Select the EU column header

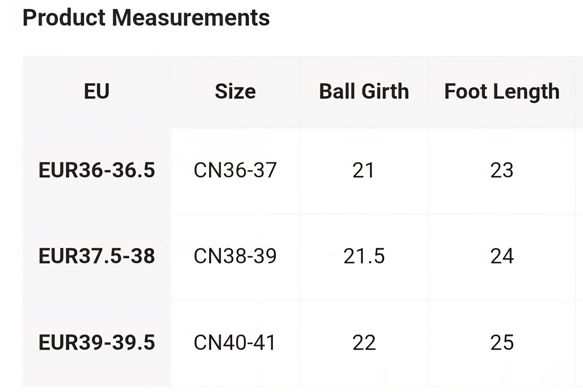(x=96, y=91)
